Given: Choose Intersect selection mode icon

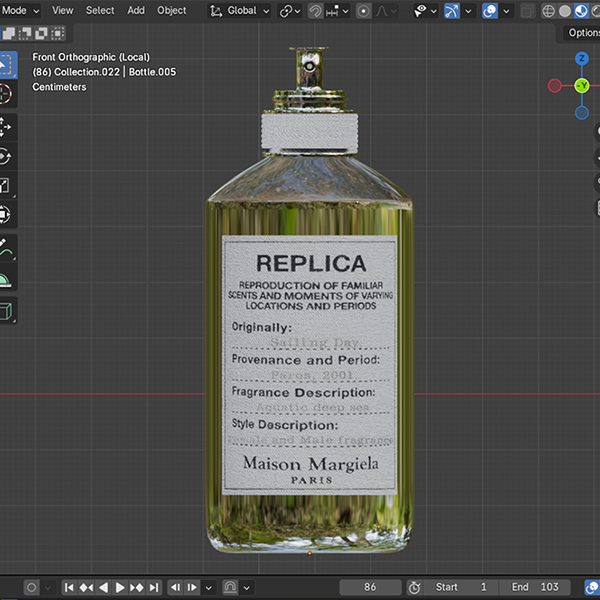Looking at the screenshot, I should pyautogui.click(x=58, y=33).
